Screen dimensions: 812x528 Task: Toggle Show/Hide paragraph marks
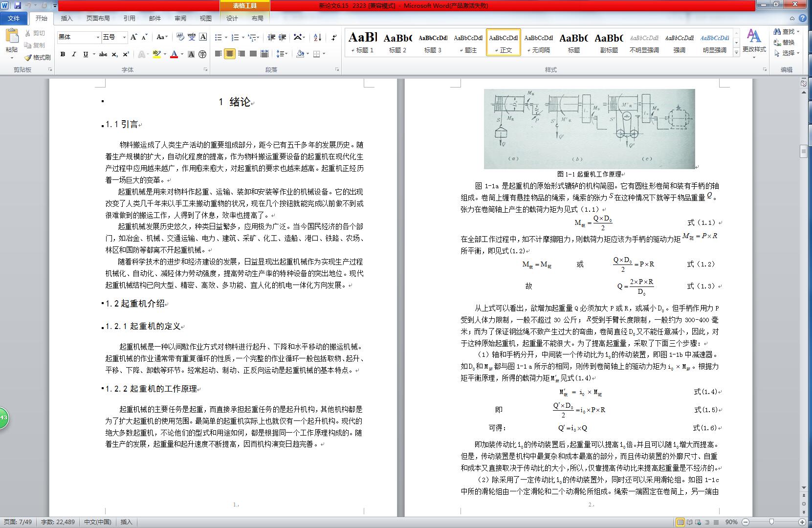pos(334,37)
